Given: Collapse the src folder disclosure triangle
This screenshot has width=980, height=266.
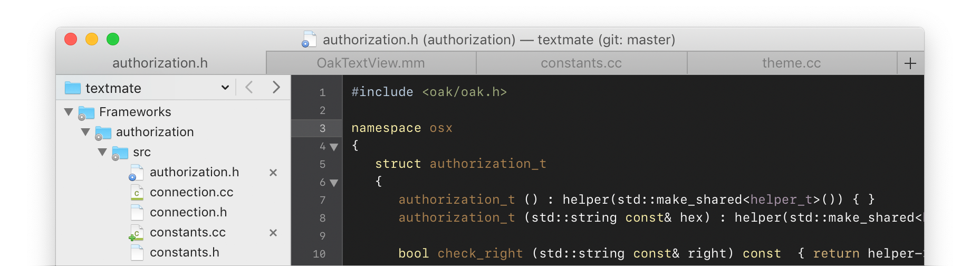Looking at the screenshot, I should pos(102,152).
